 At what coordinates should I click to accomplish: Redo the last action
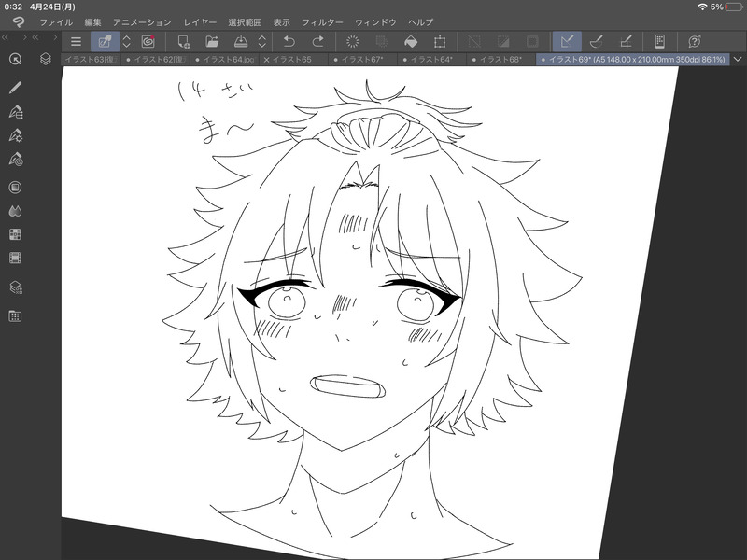[317, 41]
